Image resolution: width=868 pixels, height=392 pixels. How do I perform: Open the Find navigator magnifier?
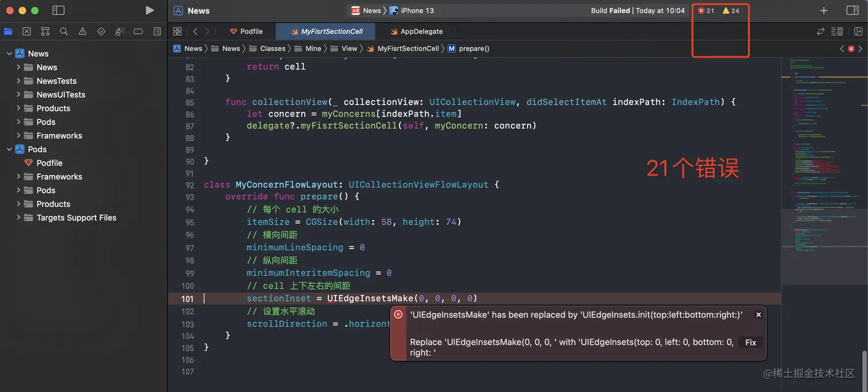coord(64,32)
